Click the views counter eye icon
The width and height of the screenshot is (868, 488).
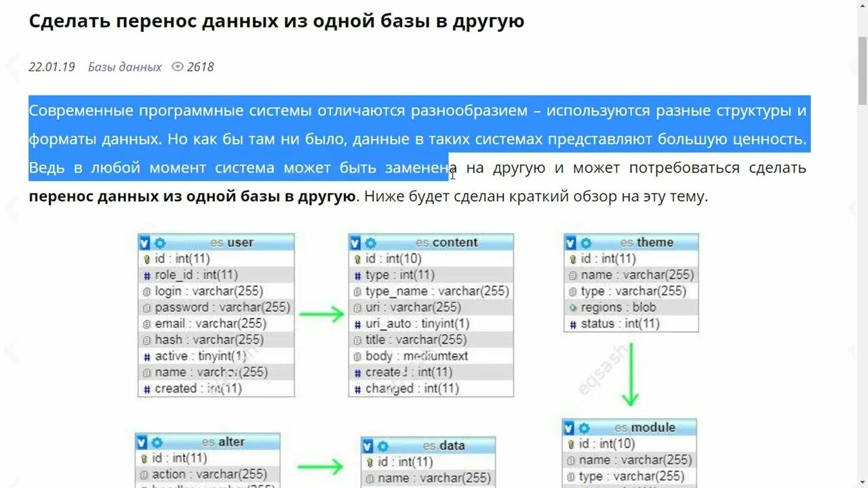point(176,66)
